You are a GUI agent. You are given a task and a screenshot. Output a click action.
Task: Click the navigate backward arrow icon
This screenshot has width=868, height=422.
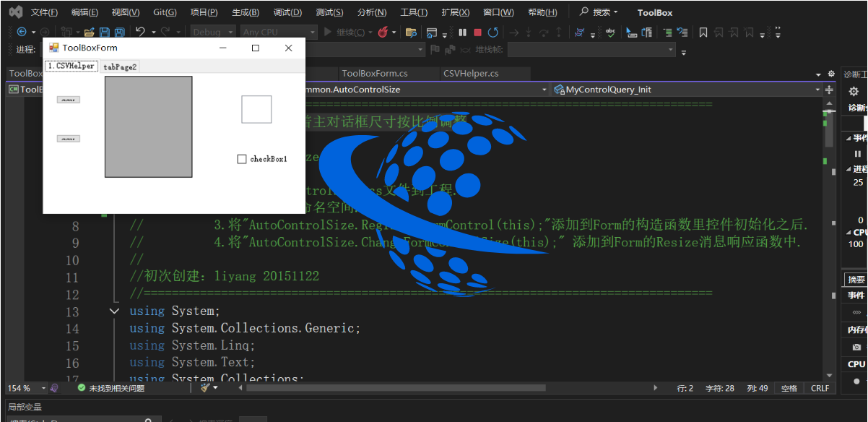(22, 32)
